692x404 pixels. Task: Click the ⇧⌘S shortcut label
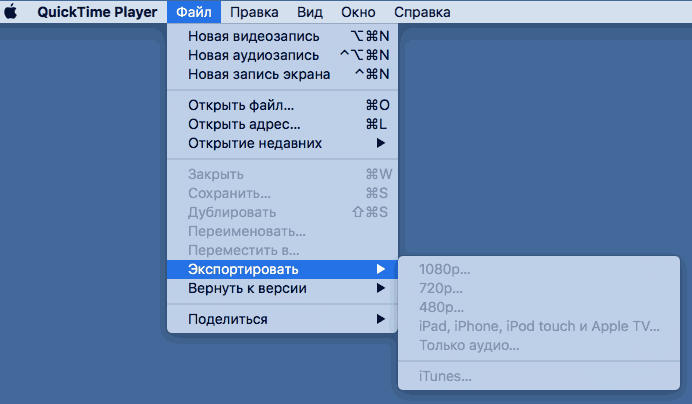[370, 212]
